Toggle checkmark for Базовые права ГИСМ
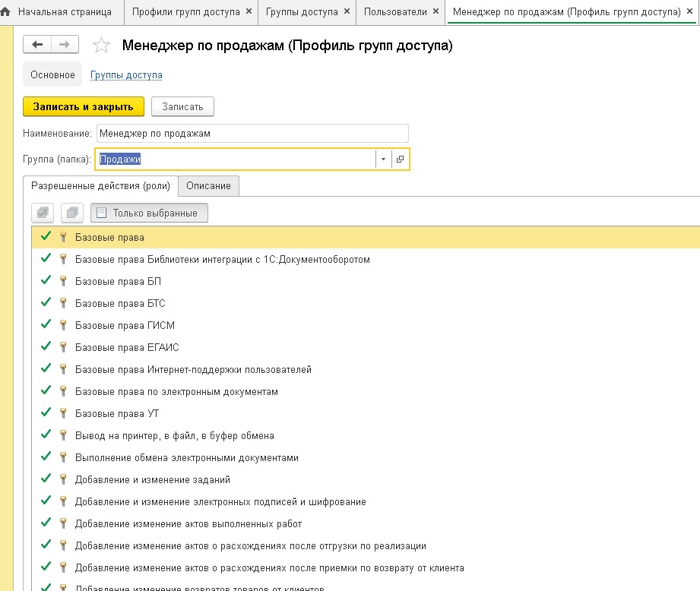700x591 pixels. point(46,324)
